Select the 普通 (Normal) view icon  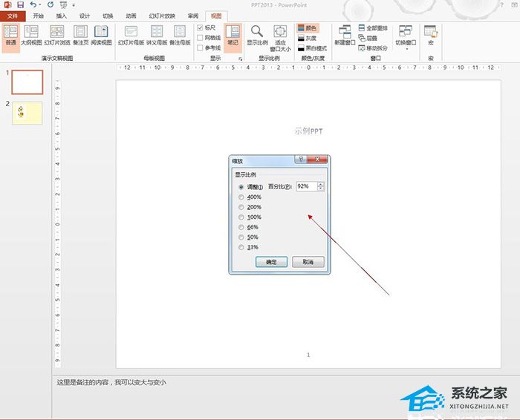tap(10, 35)
